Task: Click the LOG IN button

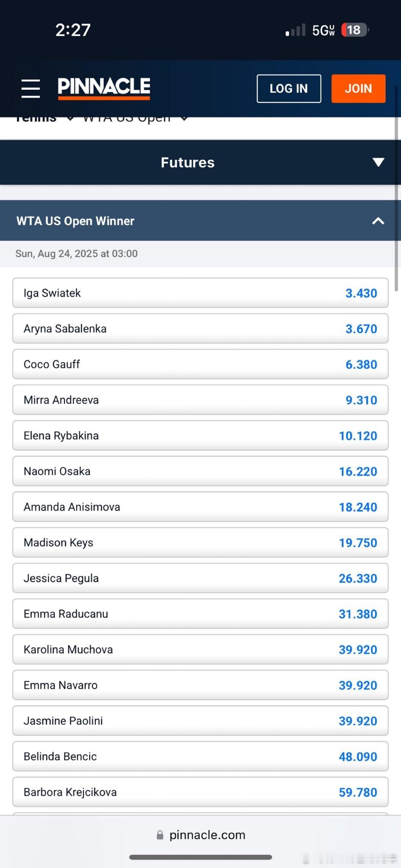Action: coord(289,88)
